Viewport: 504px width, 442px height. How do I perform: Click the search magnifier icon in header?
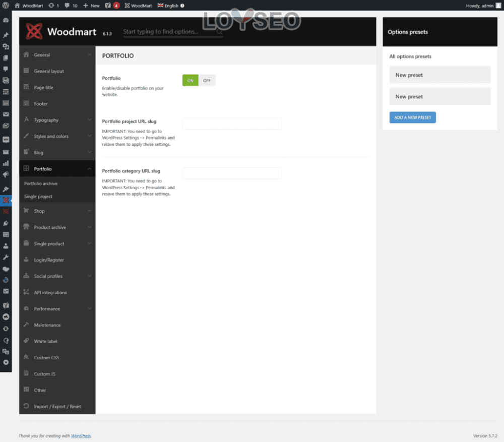point(219,31)
